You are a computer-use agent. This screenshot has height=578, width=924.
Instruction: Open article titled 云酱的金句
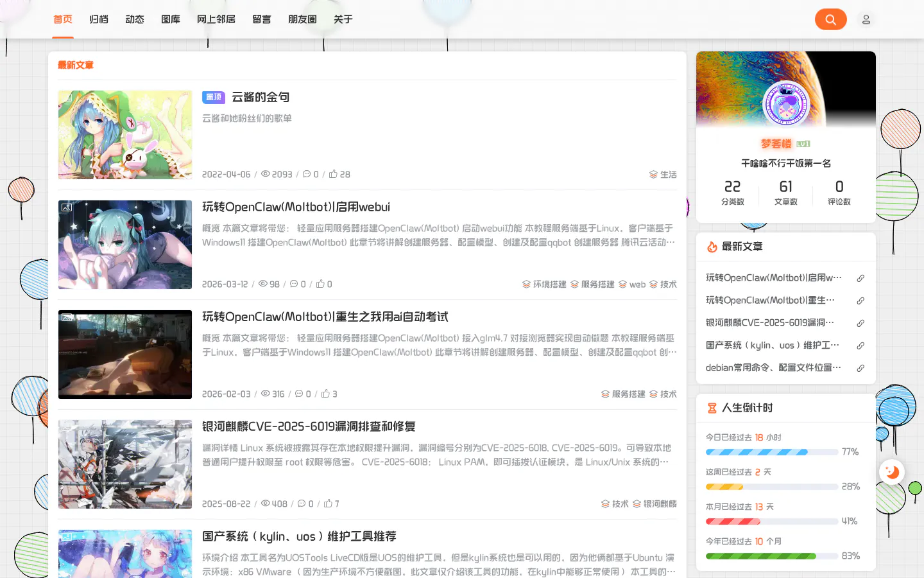[x=261, y=97]
